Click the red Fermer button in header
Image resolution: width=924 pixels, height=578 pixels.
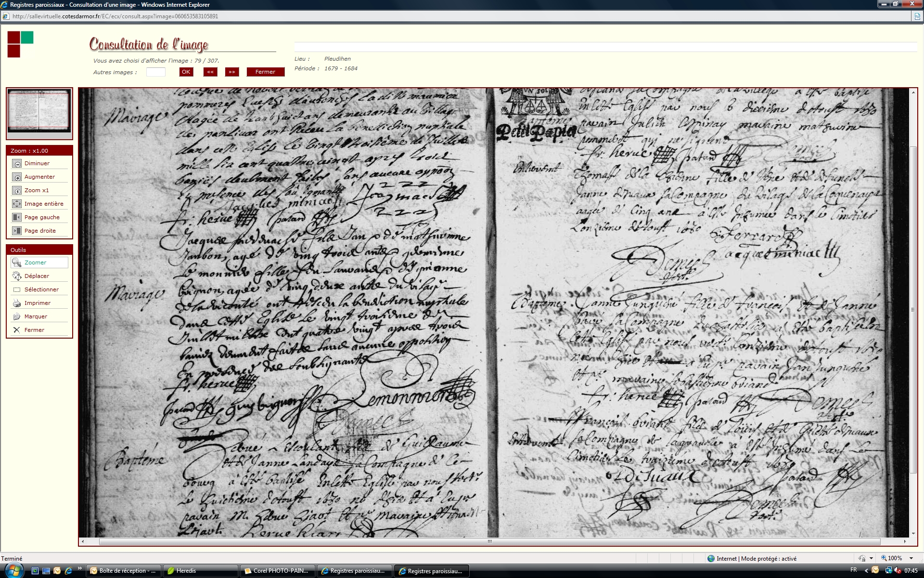tap(265, 72)
